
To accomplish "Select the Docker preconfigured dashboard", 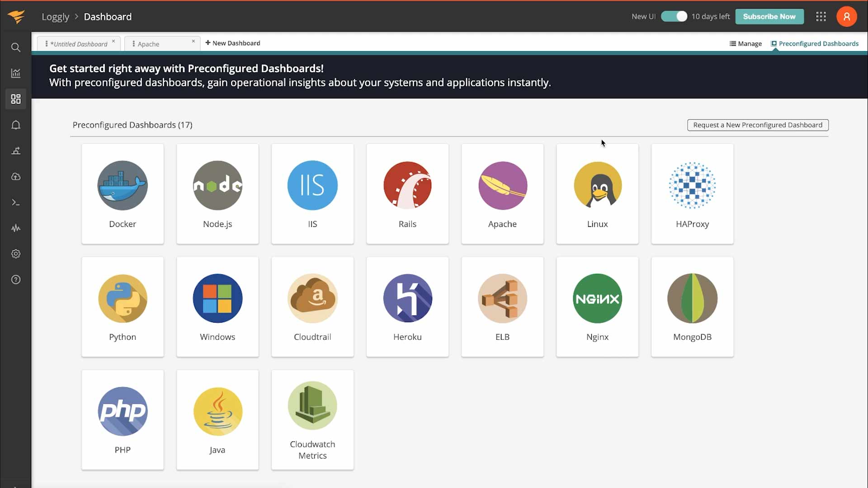I will 123,194.
